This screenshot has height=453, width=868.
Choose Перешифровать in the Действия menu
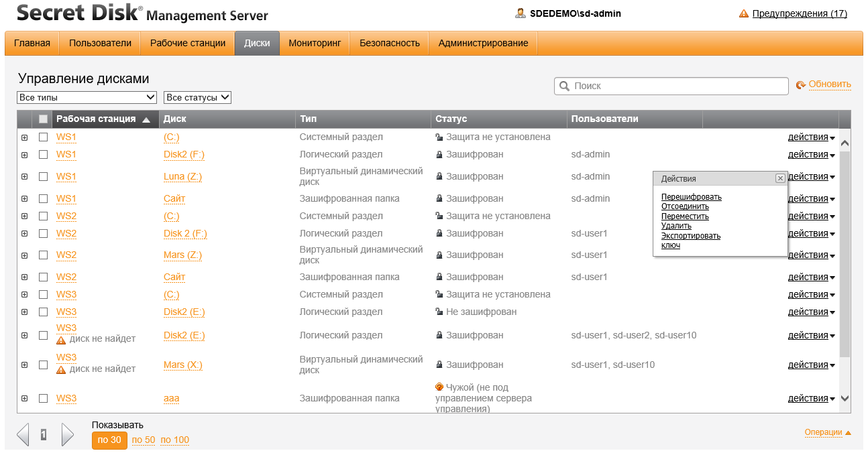pyautogui.click(x=691, y=197)
